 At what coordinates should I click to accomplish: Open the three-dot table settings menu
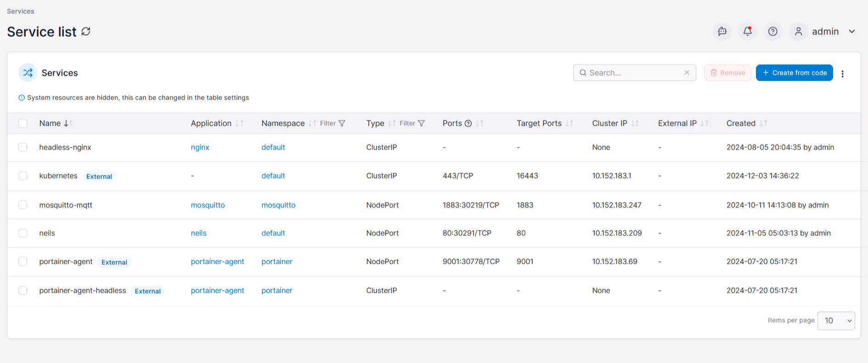pos(842,73)
